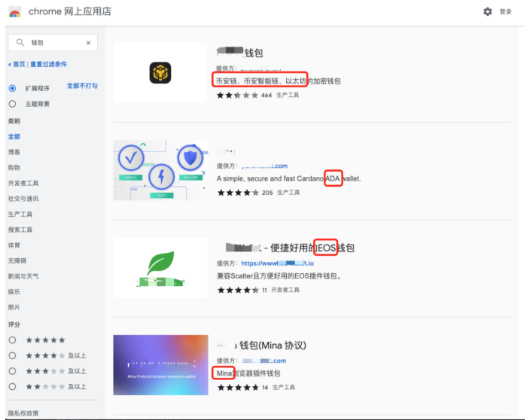530x420 pixels.
Task: Click the Chrome Web Store rainbow logo
Action: click(x=15, y=12)
